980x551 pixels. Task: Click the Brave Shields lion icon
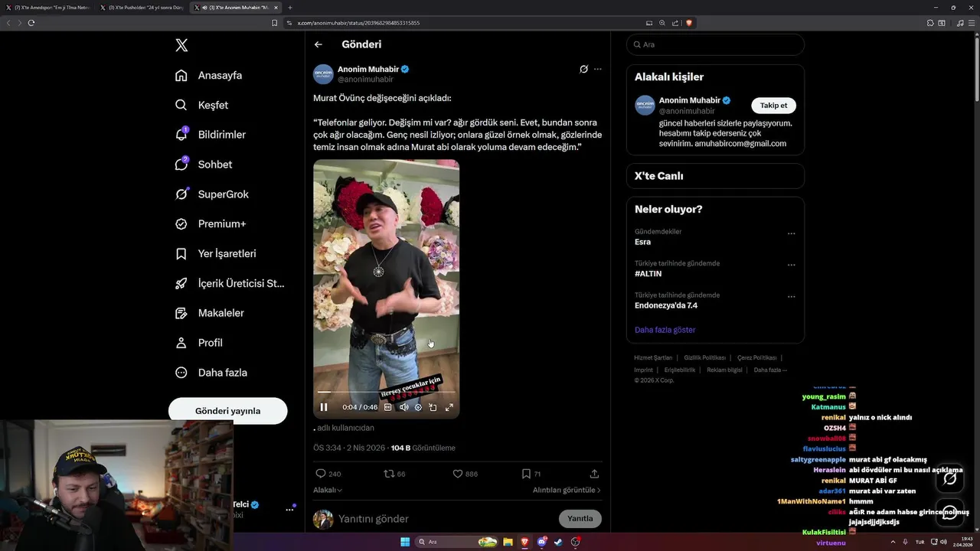tap(689, 23)
